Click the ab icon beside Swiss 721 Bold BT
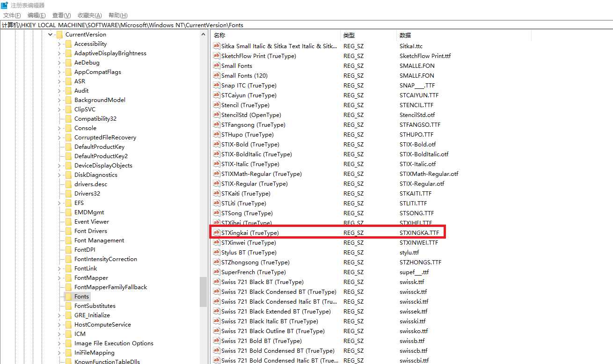The width and height of the screenshot is (613, 364). point(216,341)
